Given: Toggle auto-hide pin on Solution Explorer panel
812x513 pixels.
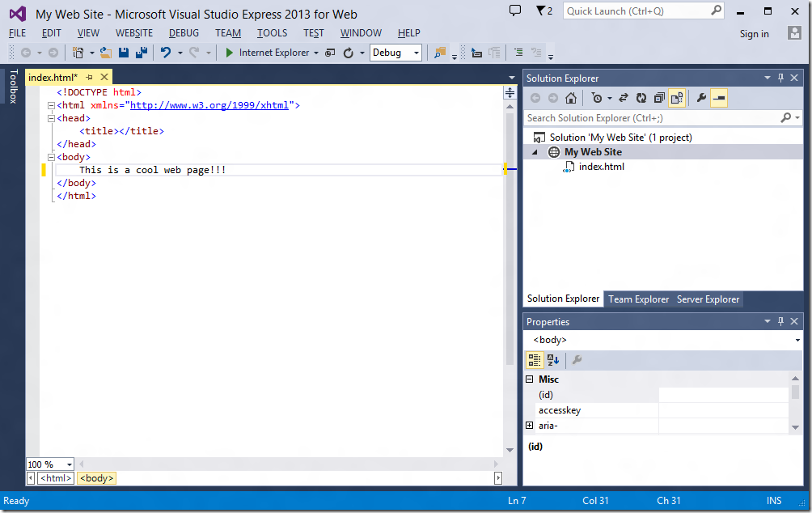Looking at the screenshot, I should [x=781, y=78].
